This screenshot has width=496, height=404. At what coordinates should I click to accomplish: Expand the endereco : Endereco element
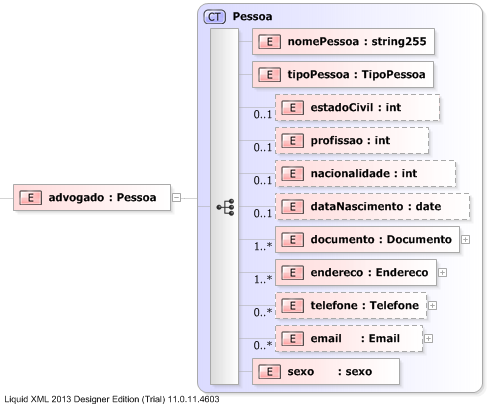[x=442, y=273]
